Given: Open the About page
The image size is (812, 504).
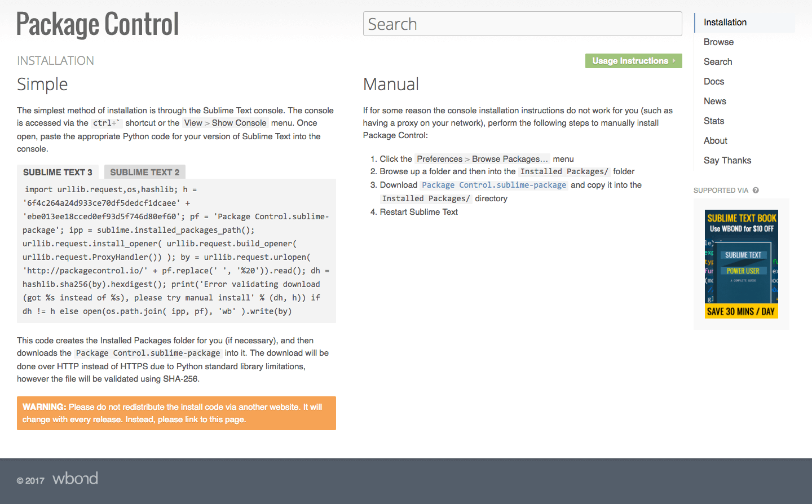Looking at the screenshot, I should 716,140.
